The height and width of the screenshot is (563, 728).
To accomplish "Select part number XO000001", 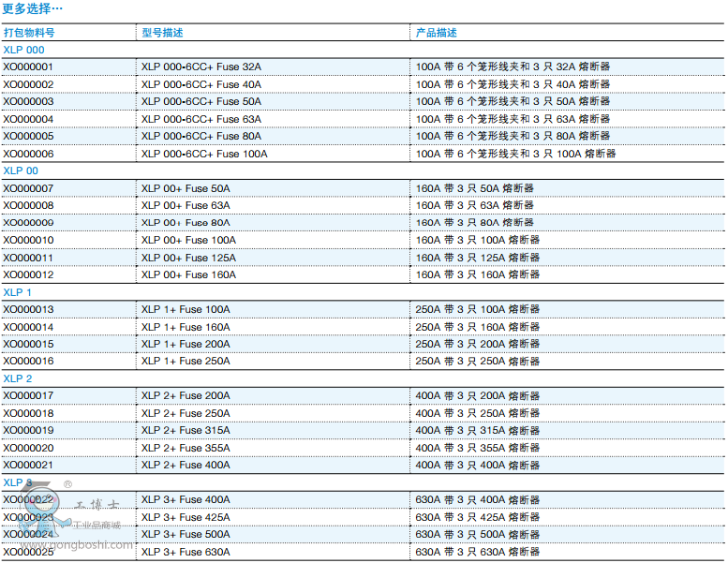I will 28,67.
